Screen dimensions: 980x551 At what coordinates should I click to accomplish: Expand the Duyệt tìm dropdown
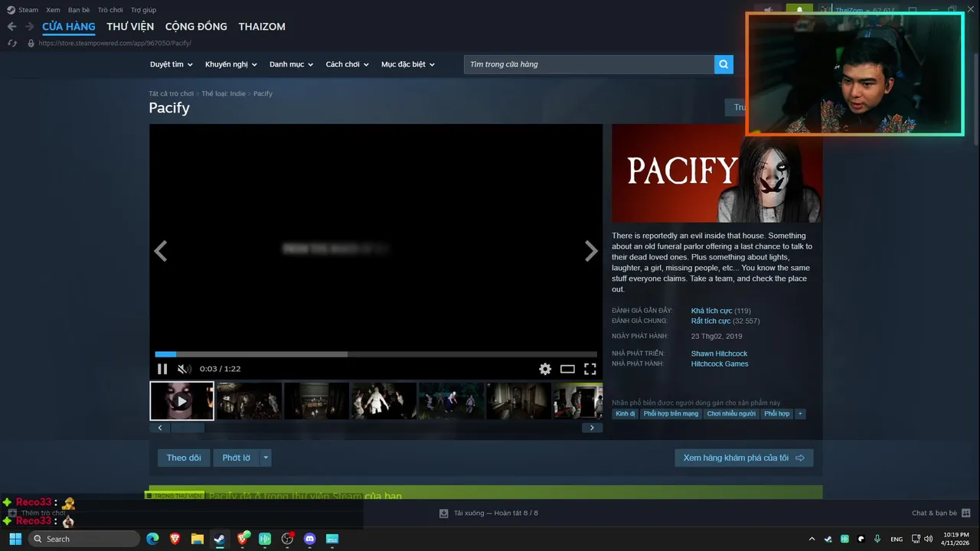coord(171,64)
